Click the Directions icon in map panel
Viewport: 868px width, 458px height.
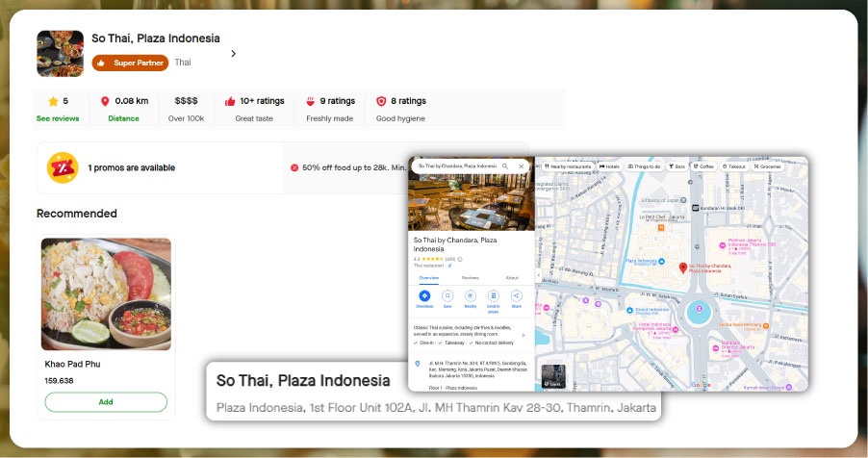click(x=424, y=296)
